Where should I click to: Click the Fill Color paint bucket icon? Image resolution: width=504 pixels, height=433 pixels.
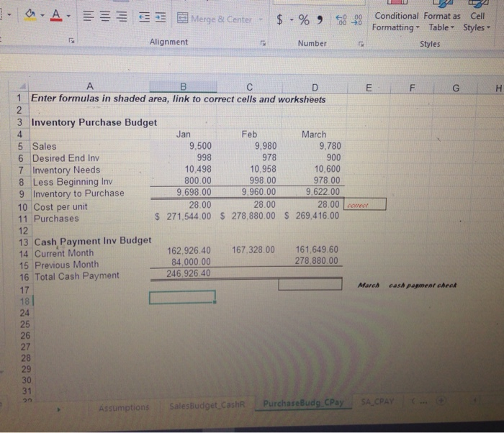[x=30, y=14]
